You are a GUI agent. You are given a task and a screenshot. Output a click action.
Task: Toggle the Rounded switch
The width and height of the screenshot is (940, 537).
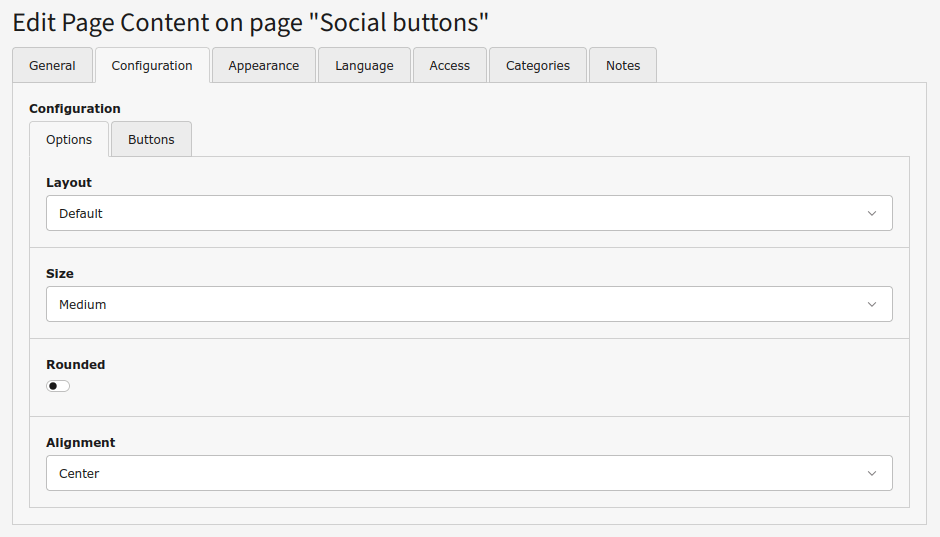pyautogui.click(x=58, y=386)
